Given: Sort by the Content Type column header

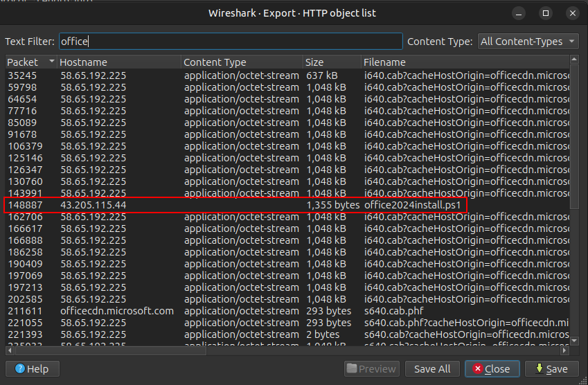Looking at the screenshot, I should (241, 62).
